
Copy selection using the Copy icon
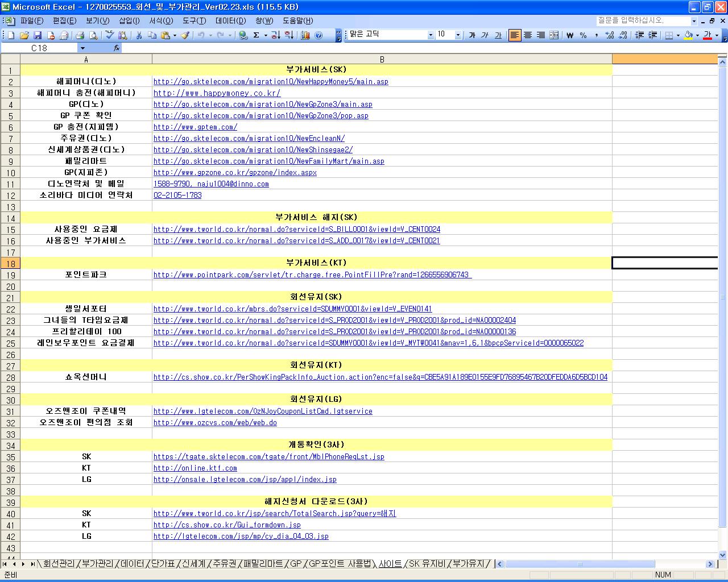[x=152, y=35]
